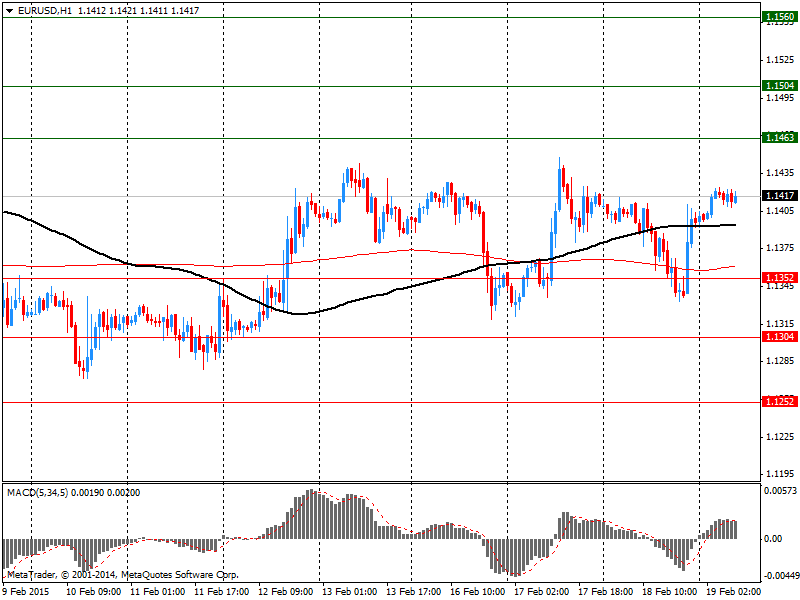Select the EURUSD,H1 symbol title text
800x600 pixels.
point(45,11)
